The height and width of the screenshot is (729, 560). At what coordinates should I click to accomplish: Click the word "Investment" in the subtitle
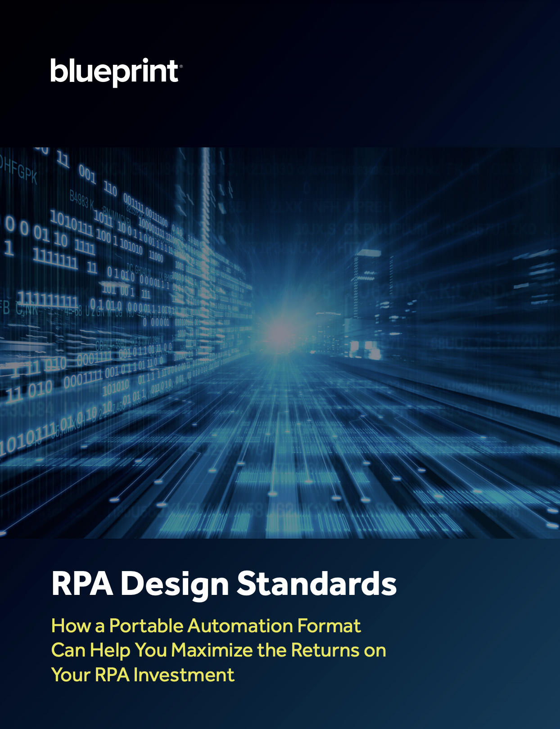point(184,675)
